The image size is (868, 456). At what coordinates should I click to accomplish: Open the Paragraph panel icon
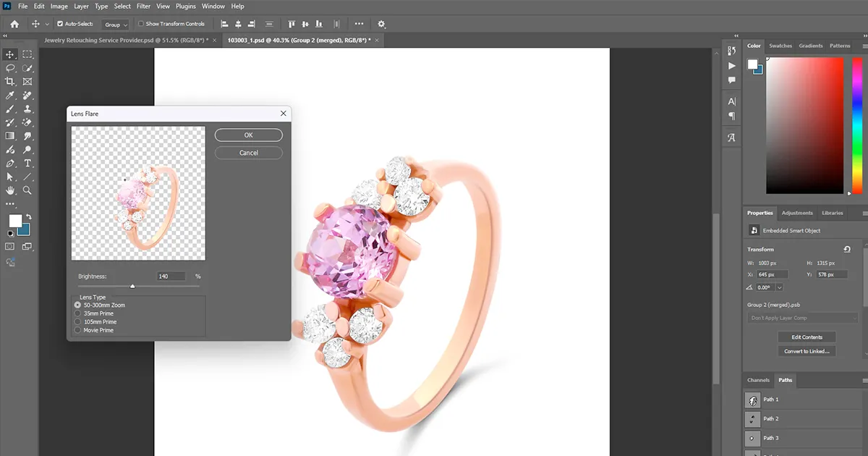point(732,116)
